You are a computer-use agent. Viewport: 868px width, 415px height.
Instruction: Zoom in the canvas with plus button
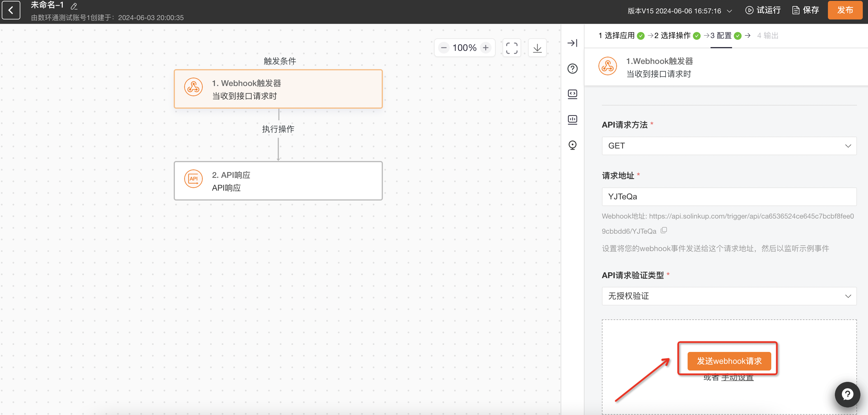[x=485, y=48]
